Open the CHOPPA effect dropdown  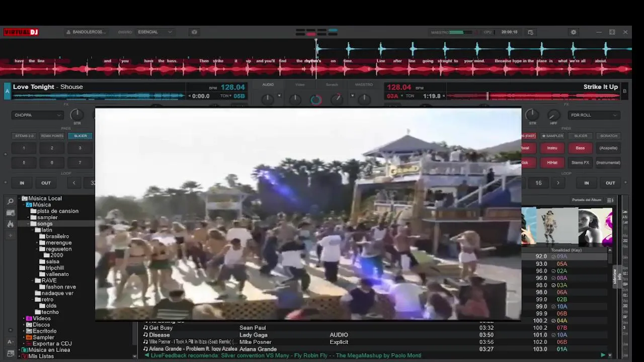37,115
